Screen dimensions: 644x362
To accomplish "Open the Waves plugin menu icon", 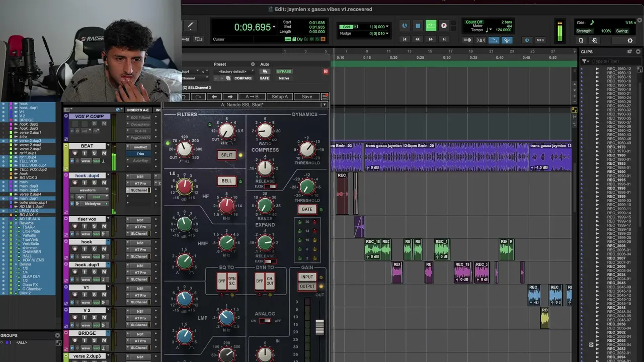I will tap(325, 97).
